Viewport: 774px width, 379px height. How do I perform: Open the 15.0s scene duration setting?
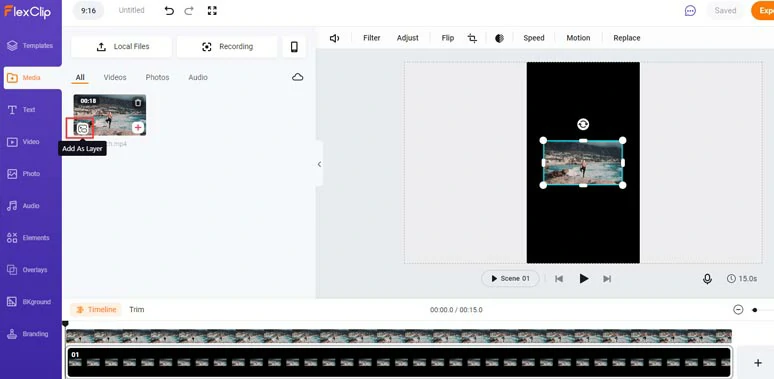(x=742, y=279)
